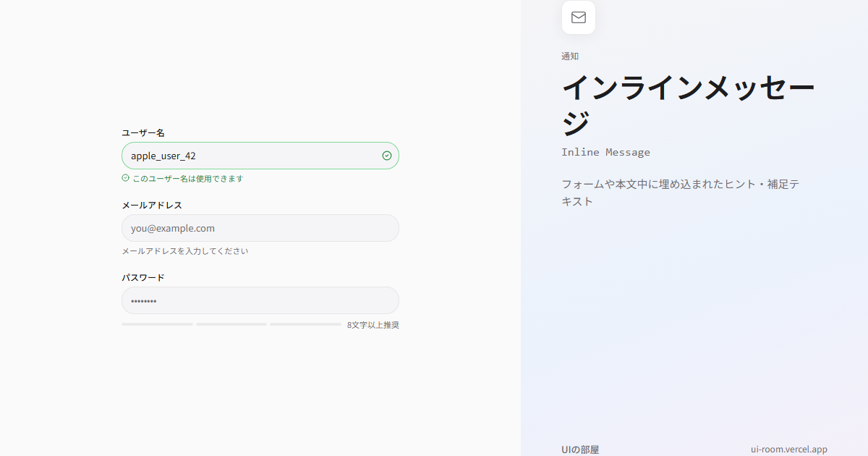
Task: Click the メールアドレスを入力してください hint
Action: point(185,251)
